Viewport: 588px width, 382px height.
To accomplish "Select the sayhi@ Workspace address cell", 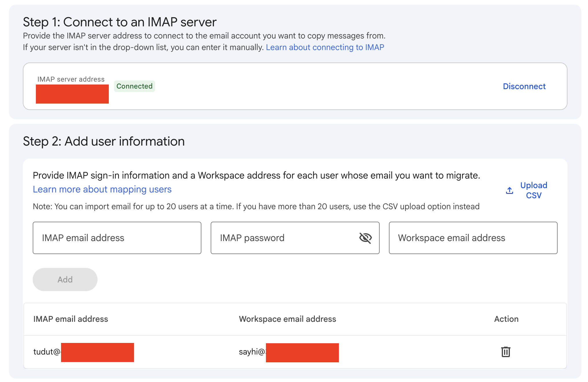I will [288, 352].
